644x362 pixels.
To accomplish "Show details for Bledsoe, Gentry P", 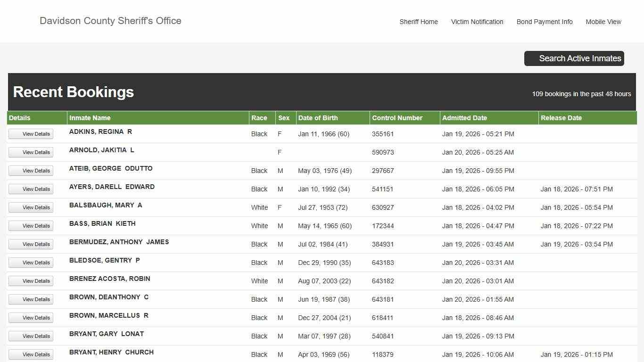I will [x=31, y=263].
